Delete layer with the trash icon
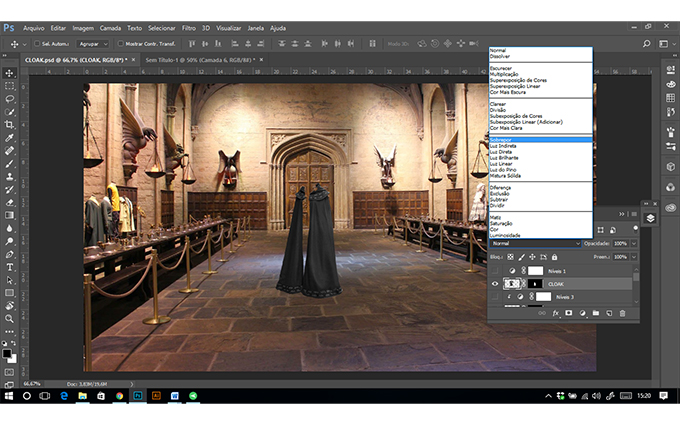680x425 pixels. click(x=623, y=313)
